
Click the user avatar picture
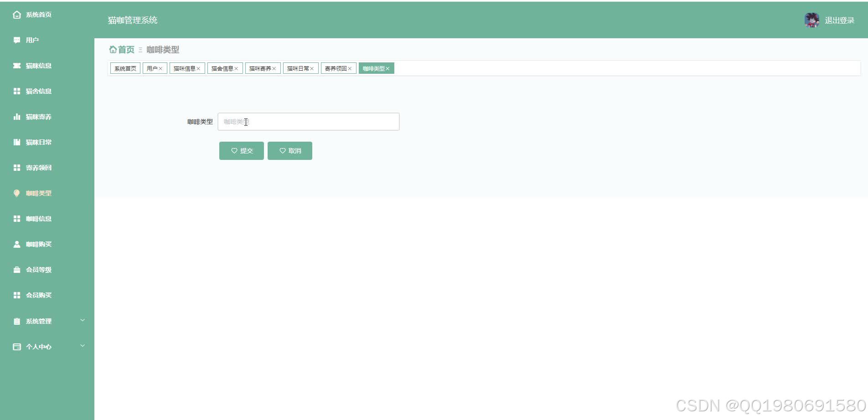812,20
